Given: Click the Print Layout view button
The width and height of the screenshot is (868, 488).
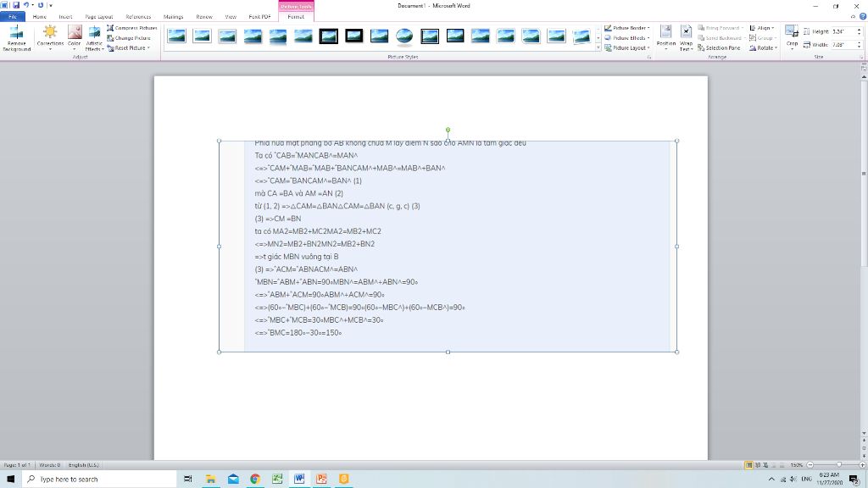Looking at the screenshot, I should 749,465.
